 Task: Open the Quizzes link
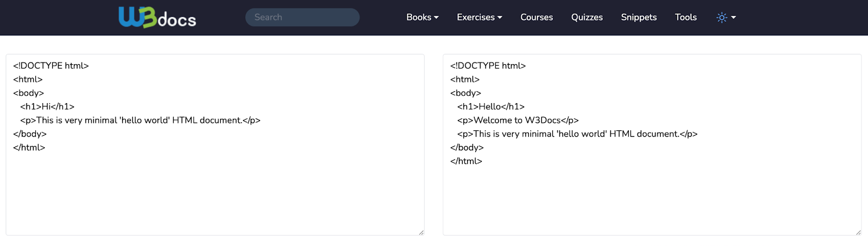[x=586, y=17]
